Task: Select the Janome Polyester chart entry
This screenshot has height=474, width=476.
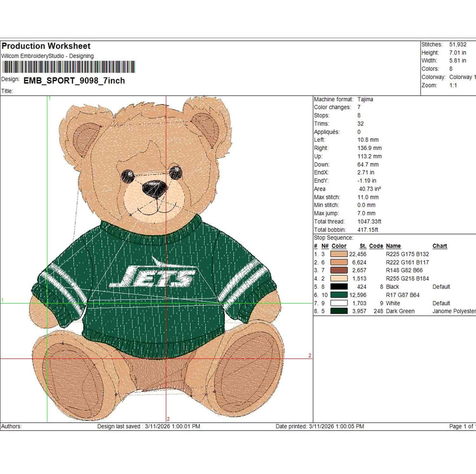Action: 454,311
